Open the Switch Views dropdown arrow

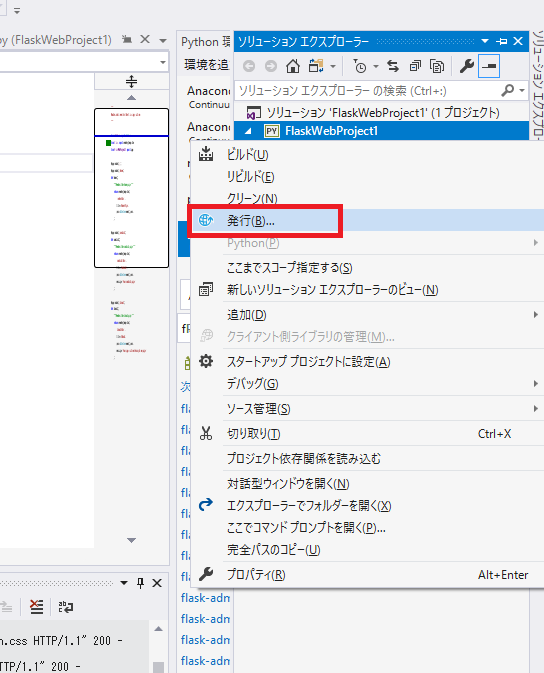pos(333,67)
